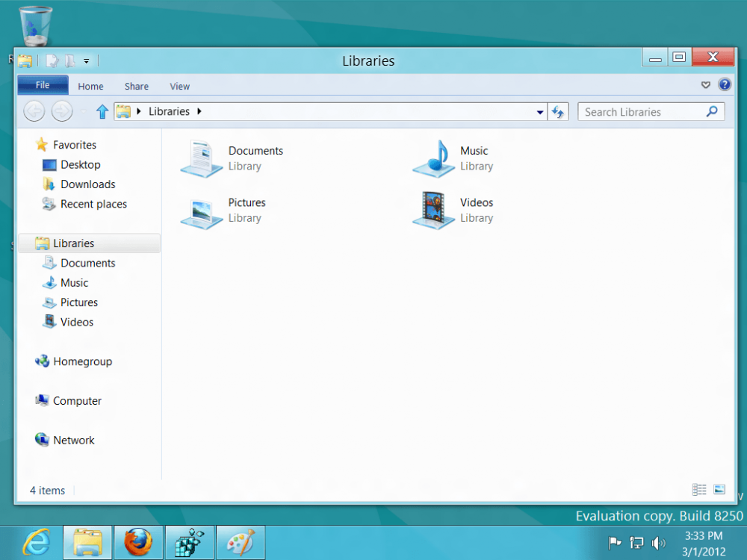
Task: Click the Libraries icon in address bar
Action: pyautogui.click(x=123, y=111)
